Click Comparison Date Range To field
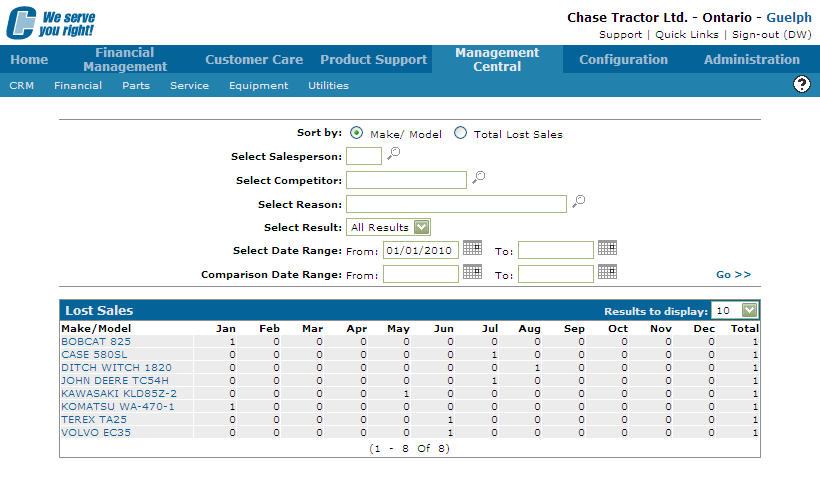This screenshot has height=479, width=820. point(555,274)
